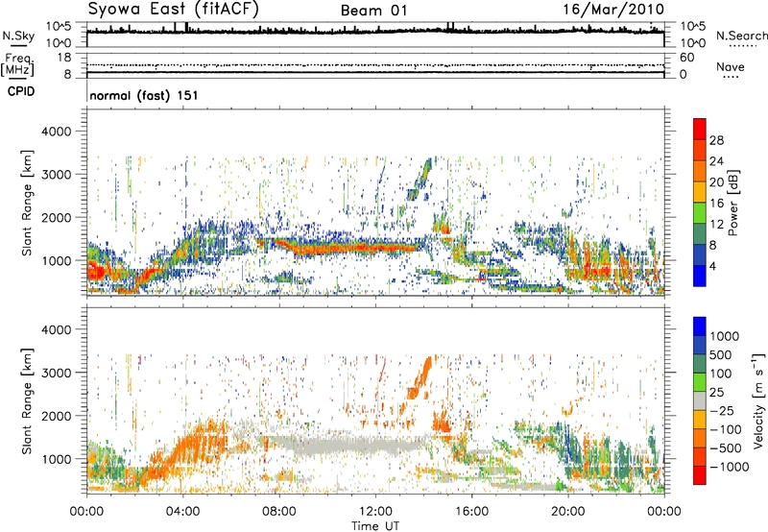Click 'Slant Range [km]' label of velocity panel
768x532 pixels.
click(27, 401)
